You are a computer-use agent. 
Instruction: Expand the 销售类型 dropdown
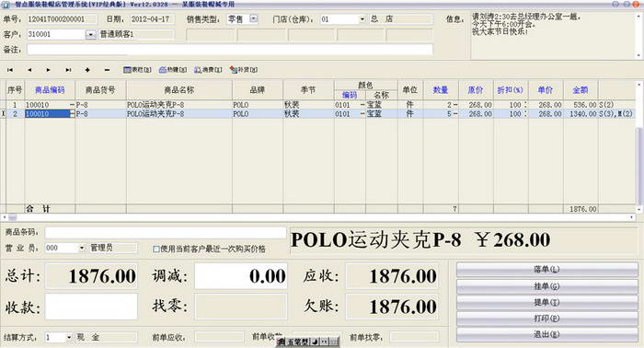click(x=253, y=19)
